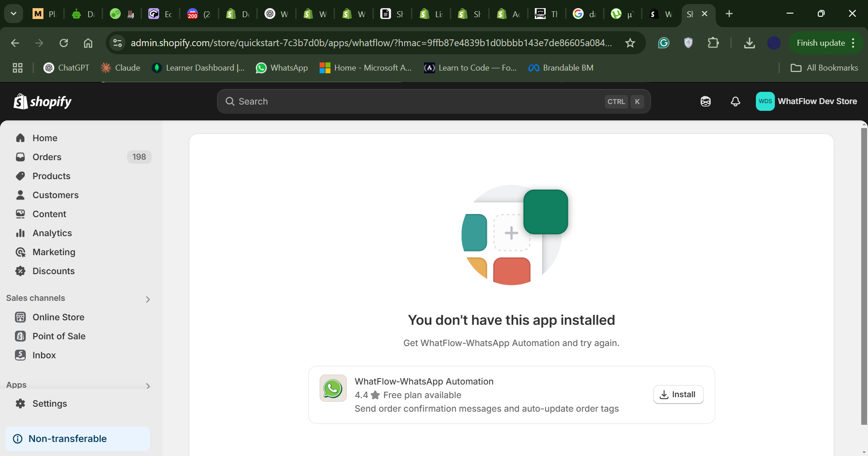Open the tab search dropdown arrow
Screen dimensions: 868x456
pos(14,14)
